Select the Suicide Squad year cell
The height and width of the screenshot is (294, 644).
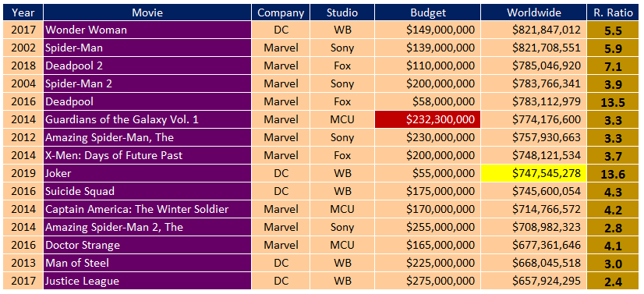click(23, 191)
